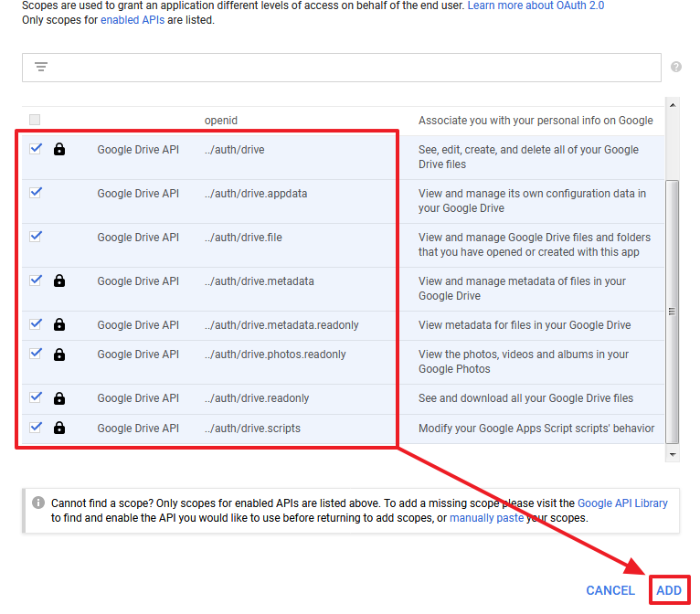Select the ../auth/drive.metadata.readonly scope text

(281, 325)
